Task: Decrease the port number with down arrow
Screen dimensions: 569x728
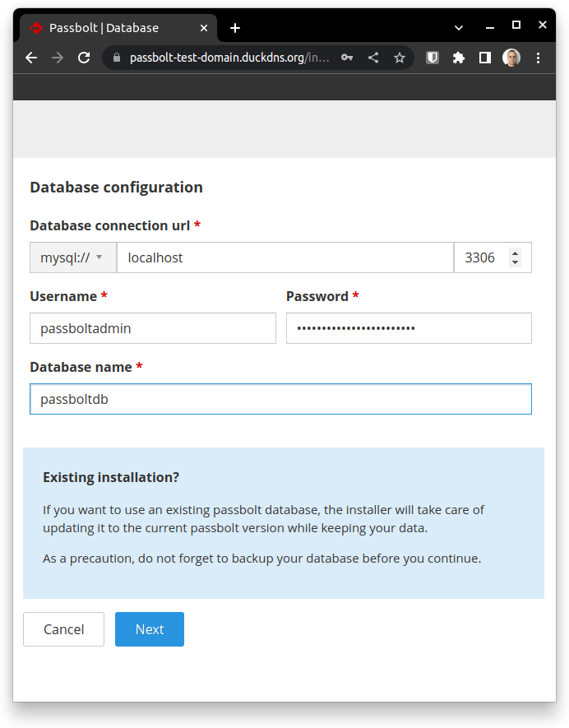Action: [516, 262]
